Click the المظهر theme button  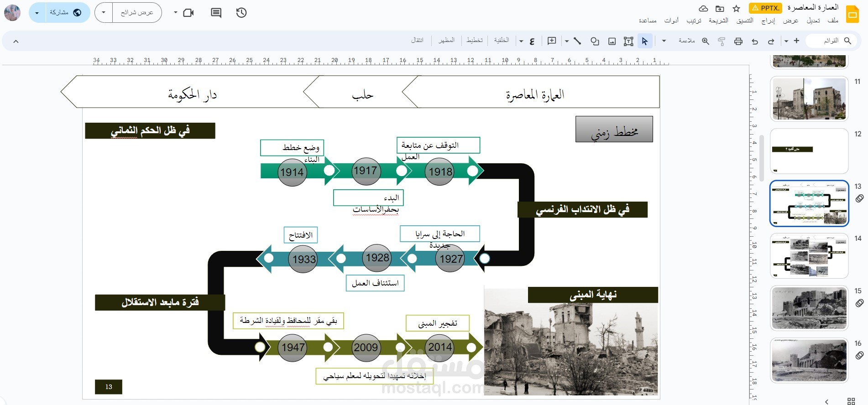click(x=446, y=40)
